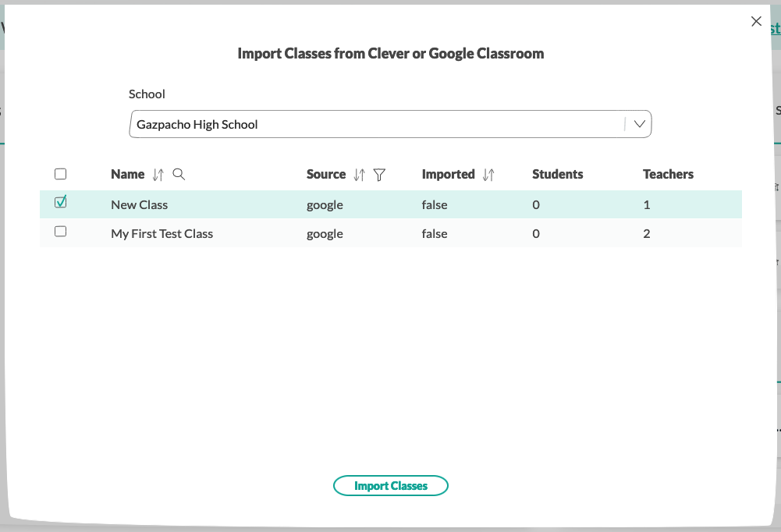Screen dimensions: 781x532
Task: Click the Imported column header
Action: (449, 174)
